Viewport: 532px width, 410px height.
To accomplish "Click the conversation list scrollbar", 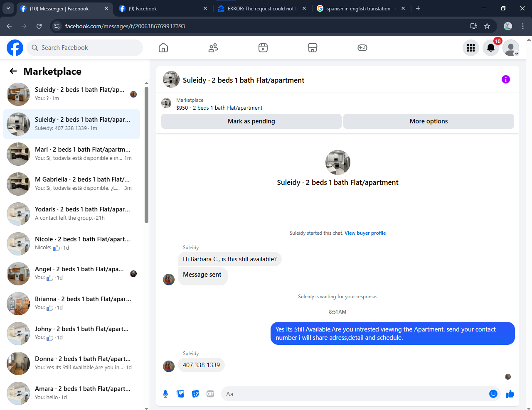I will tap(146, 155).
